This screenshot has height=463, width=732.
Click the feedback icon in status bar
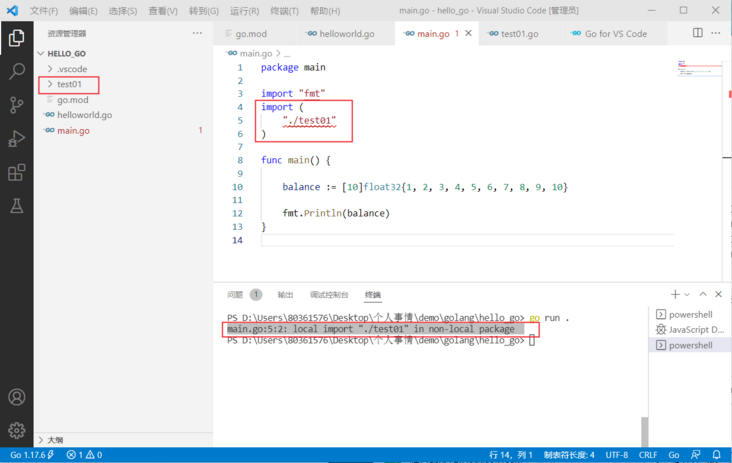696,455
